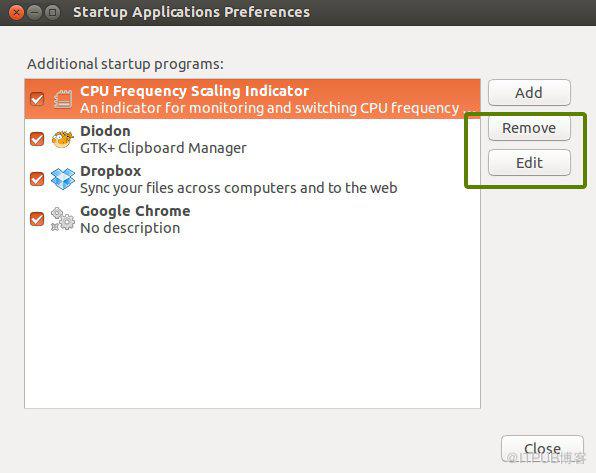Select the Diodon entry name
Viewport: 596px width, 473px height.
(x=105, y=131)
